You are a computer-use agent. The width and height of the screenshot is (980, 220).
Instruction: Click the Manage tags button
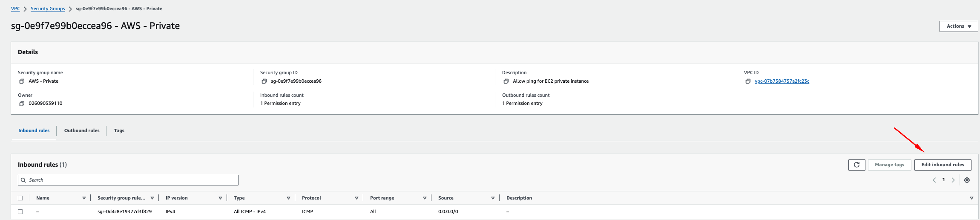click(x=889, y=165)
